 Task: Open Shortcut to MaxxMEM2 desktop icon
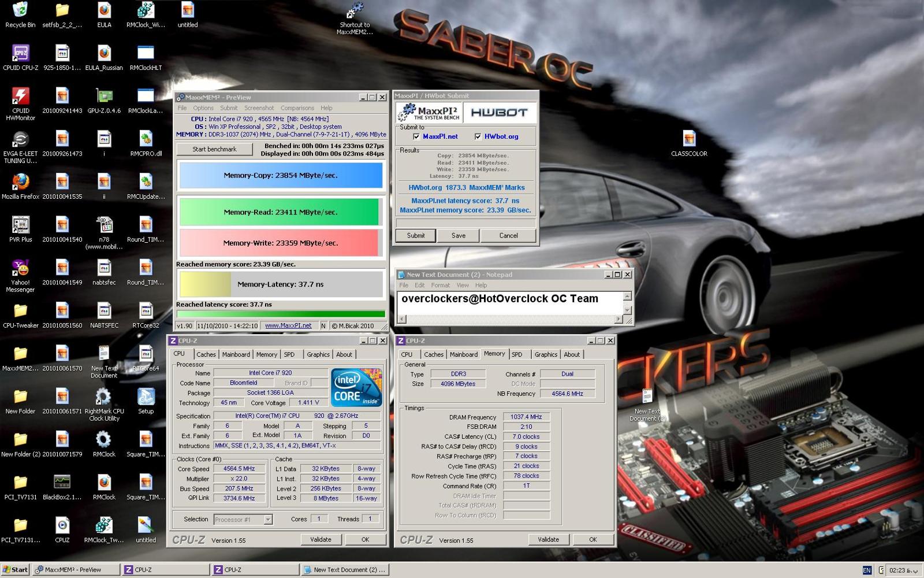pyautogui.click(x=355, y=18)
